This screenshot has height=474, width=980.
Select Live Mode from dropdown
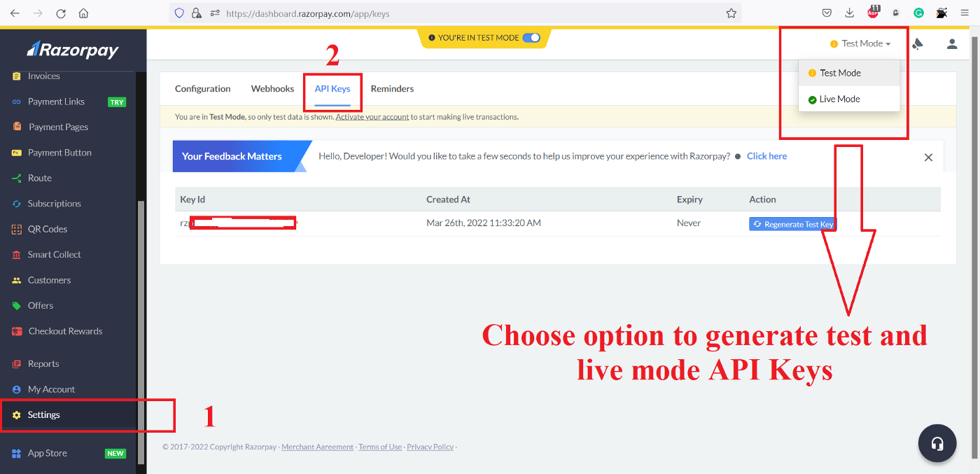point(839,99)
